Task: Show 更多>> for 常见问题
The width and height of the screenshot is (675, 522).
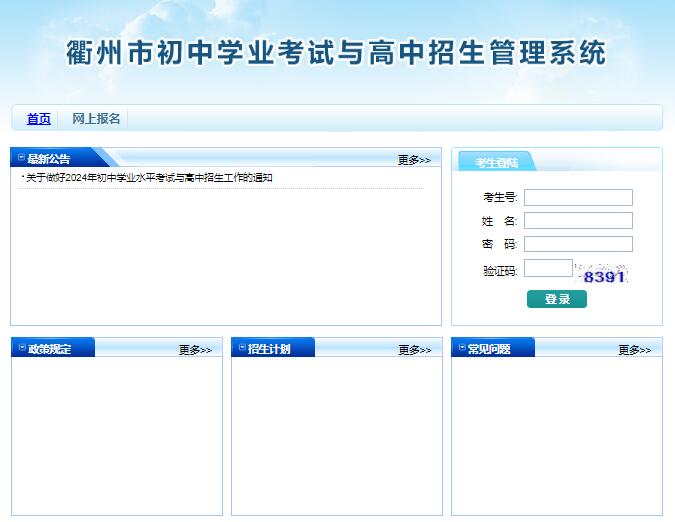Action: 634,350
